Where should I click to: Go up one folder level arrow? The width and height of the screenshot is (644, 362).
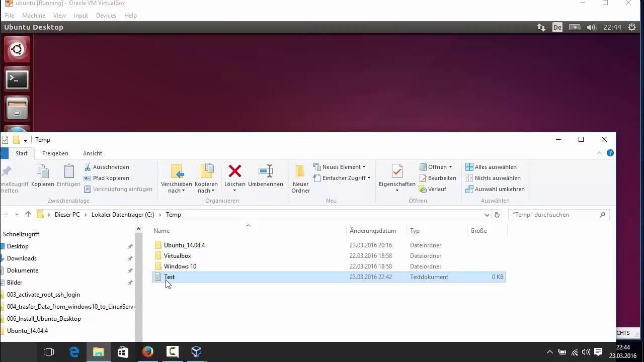point(28,215)
